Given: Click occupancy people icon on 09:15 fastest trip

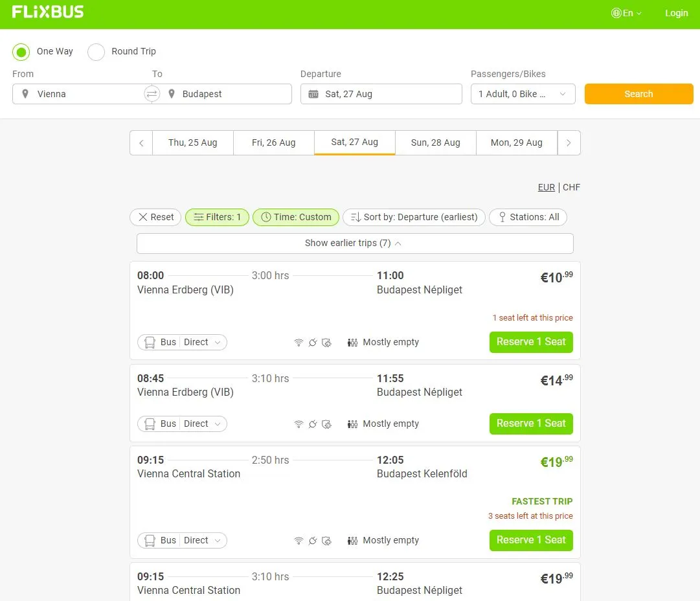Looking at the screenshot, I should (x=352, y=541).
